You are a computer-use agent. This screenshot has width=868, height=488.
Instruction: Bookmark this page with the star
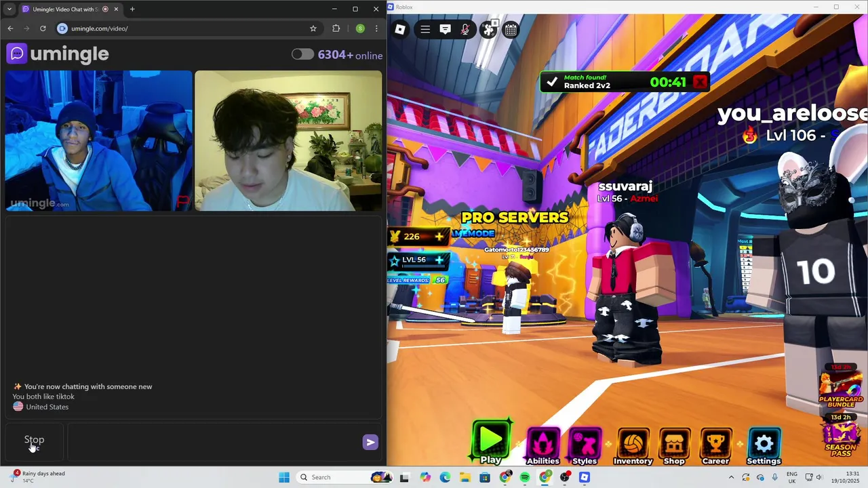point(313,28)
